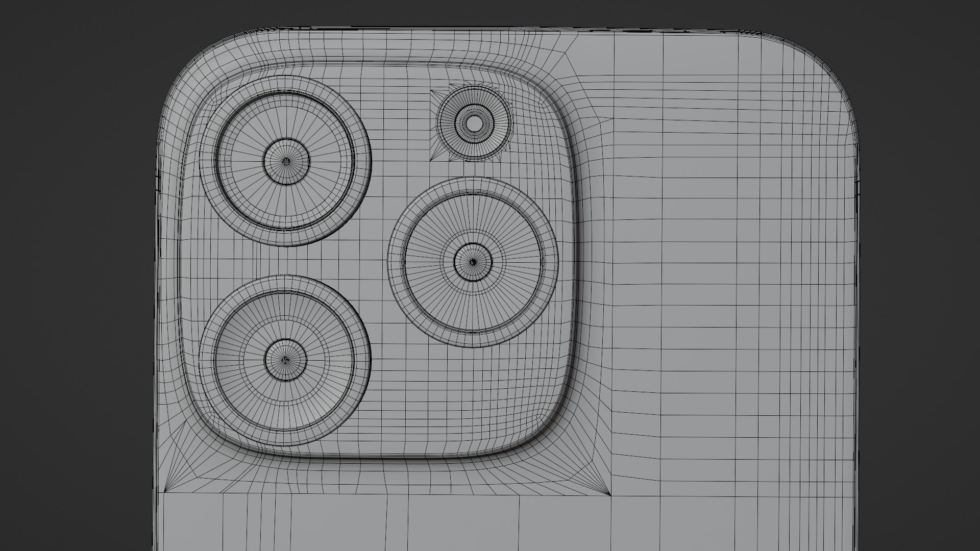Select the top-left camera lens mesh
Viewport: 980px width, 551px height.
click(285, 161)
